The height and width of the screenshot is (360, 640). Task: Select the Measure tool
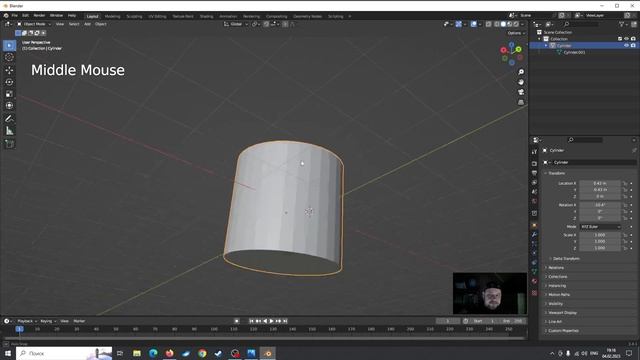tap(9, 131)
